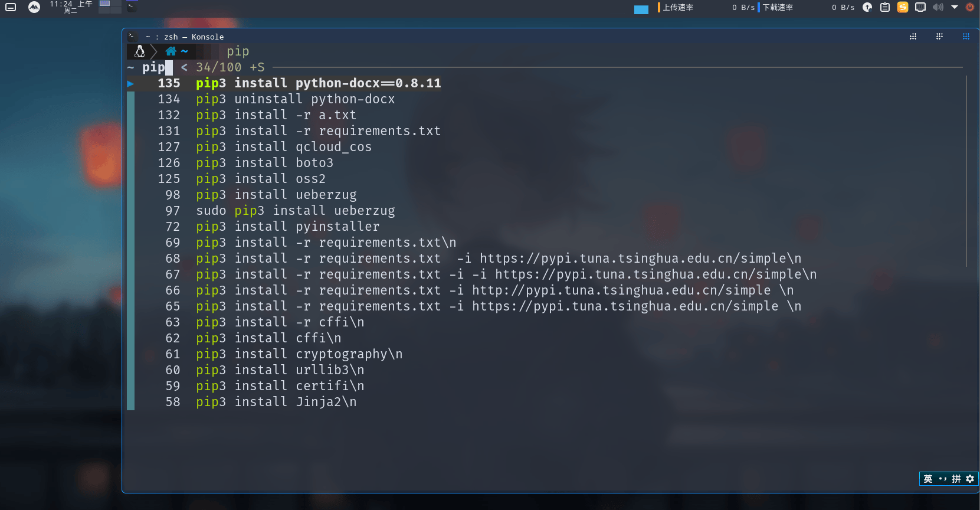
Task: Click the show desktop panel icon
Action: tap(11, 7)
